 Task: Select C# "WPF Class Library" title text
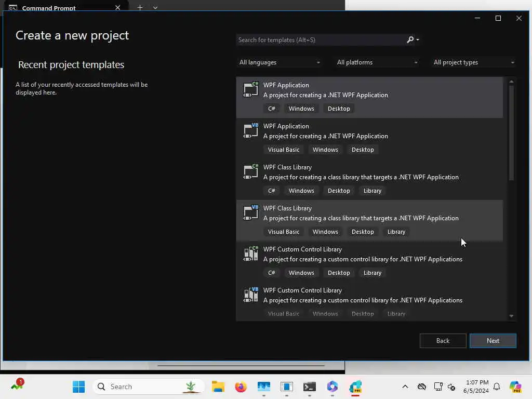tap(287, 167)
